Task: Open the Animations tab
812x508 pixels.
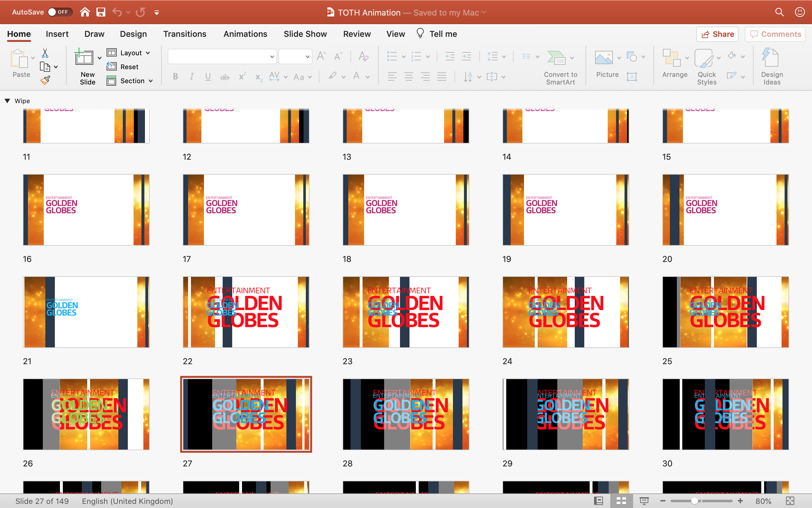Action: [x=245, y=34]
